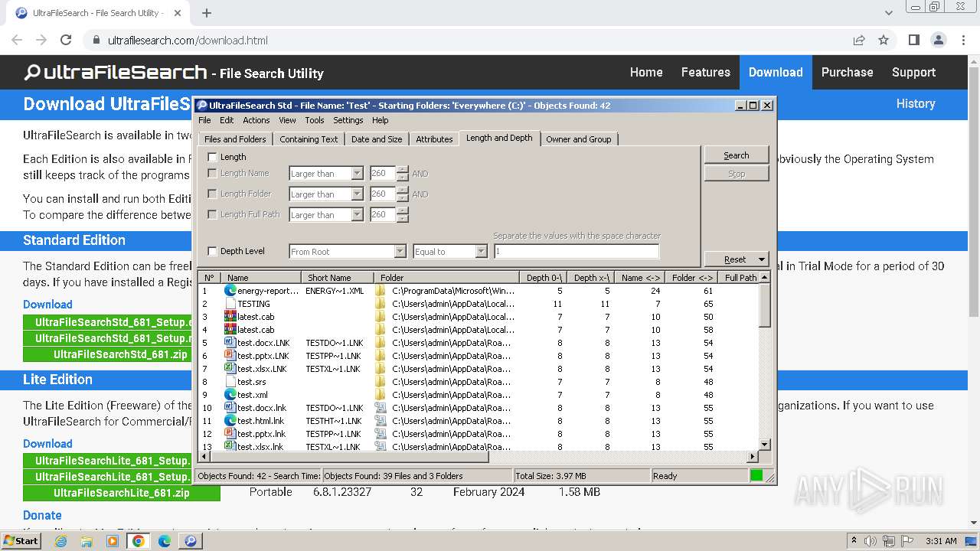Select Word icon of test.docx.LNK row 5
This screenshot has height=551, width=980.
[230, 343]
